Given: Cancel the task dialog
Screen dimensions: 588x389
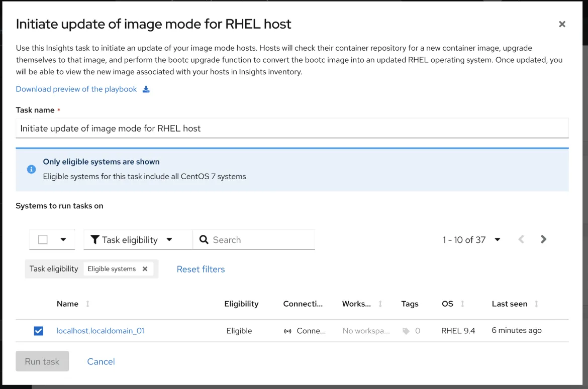Looking at the screenshot, I should tap(101, 361).
